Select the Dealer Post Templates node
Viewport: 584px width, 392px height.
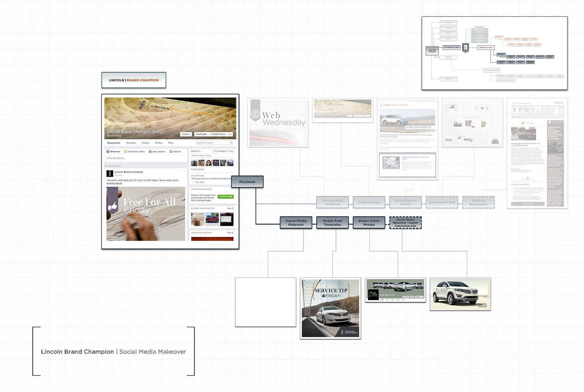333,223
